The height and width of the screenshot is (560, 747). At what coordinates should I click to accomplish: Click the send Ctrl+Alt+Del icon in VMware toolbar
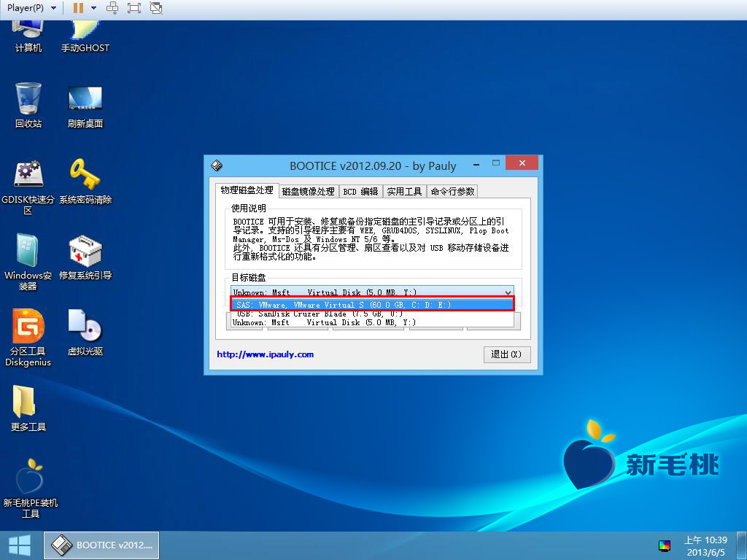112,8
